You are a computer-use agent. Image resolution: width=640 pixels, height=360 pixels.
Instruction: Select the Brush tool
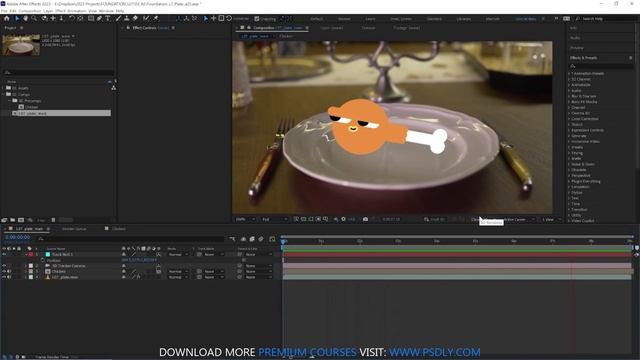[118, 18]
